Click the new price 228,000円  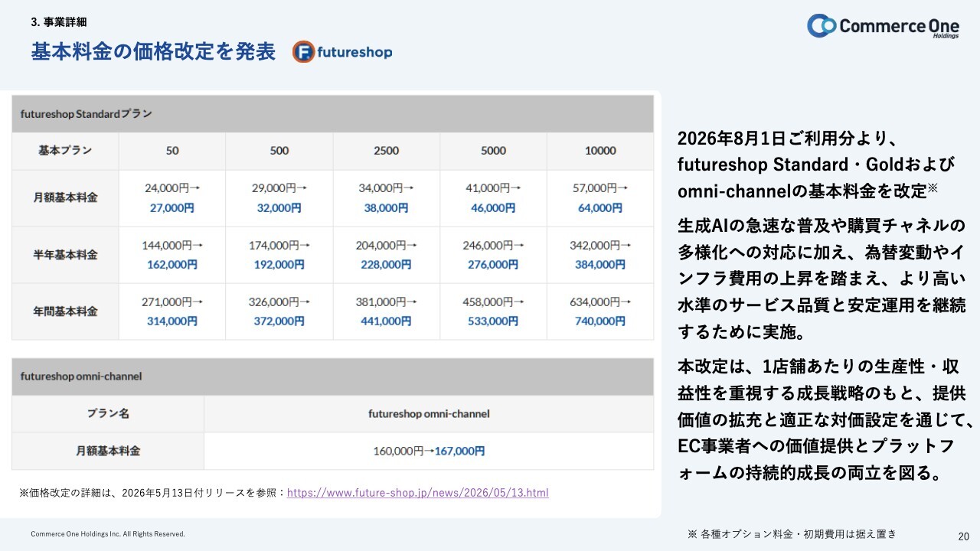[386, 265]
